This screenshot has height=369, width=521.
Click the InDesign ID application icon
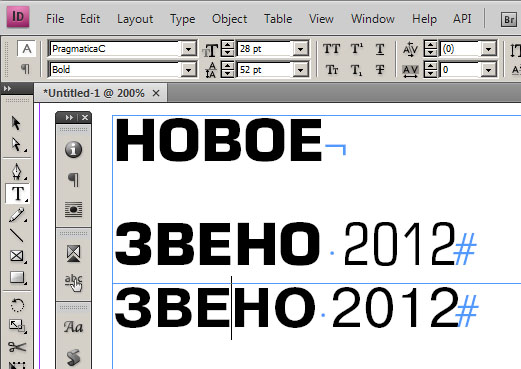pos(18,17)
